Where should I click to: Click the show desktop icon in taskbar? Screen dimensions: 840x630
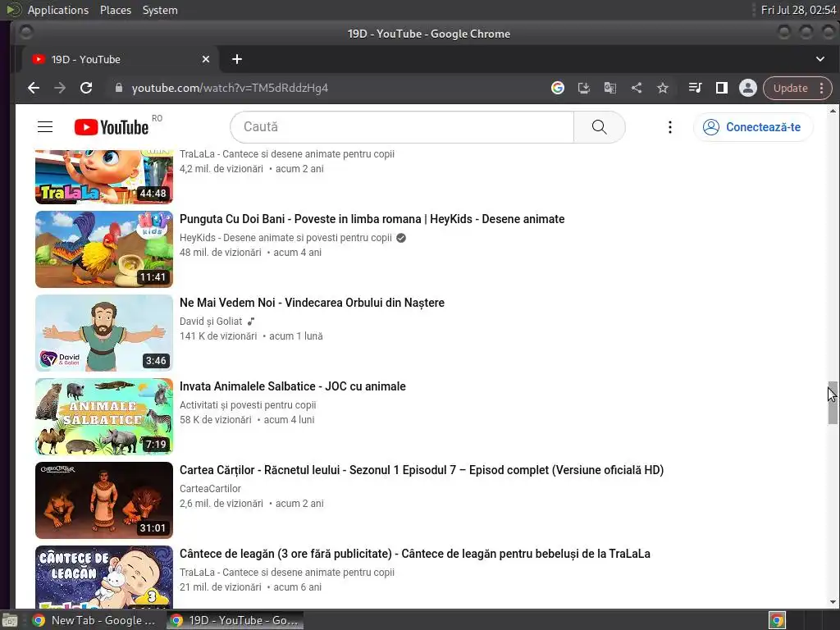click(10, 620)
